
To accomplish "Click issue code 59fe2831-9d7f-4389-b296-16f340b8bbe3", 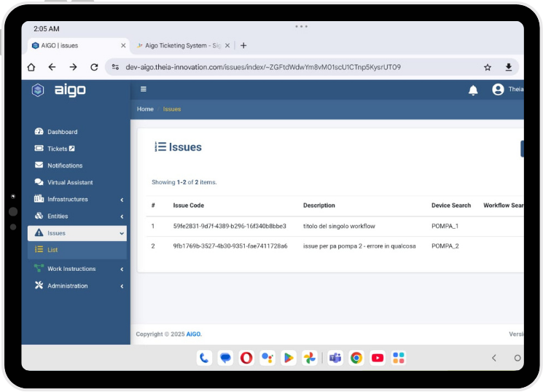I will pos(230,226).
